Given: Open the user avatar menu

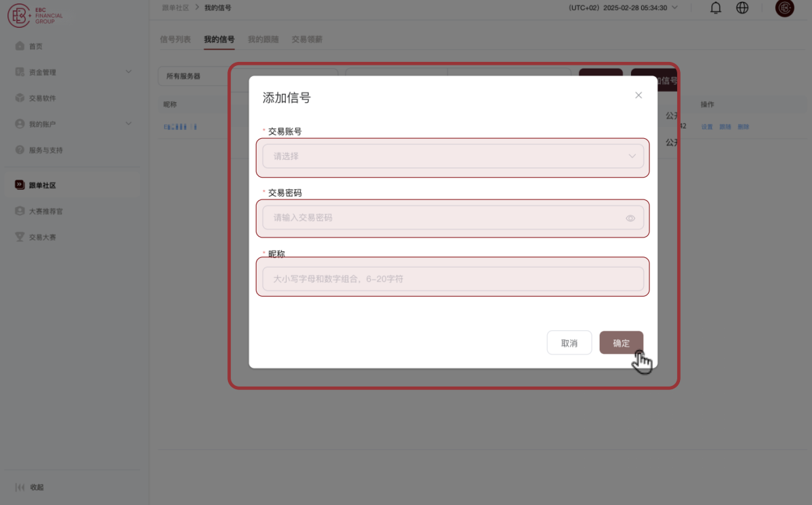Looking at the screenshot, I should point(785,7).
